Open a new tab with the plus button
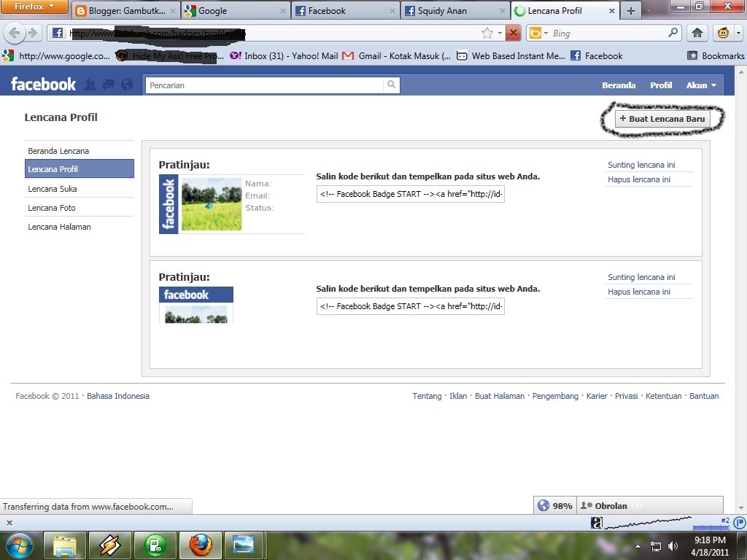This screenshot has height=560, width=747. pyautogui.click(x=631, y=10)
